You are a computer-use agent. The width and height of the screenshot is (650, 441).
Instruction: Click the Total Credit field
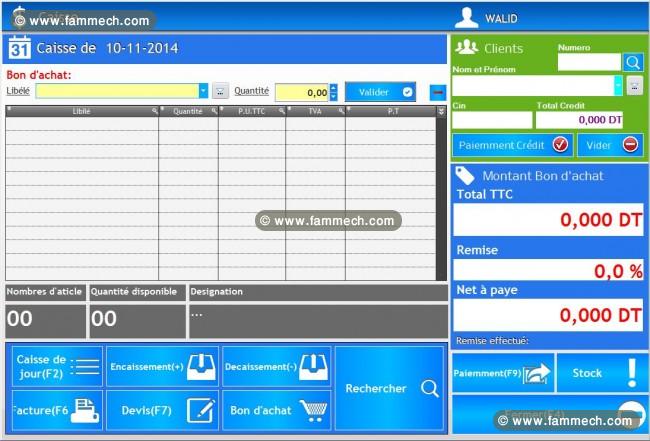579,120
